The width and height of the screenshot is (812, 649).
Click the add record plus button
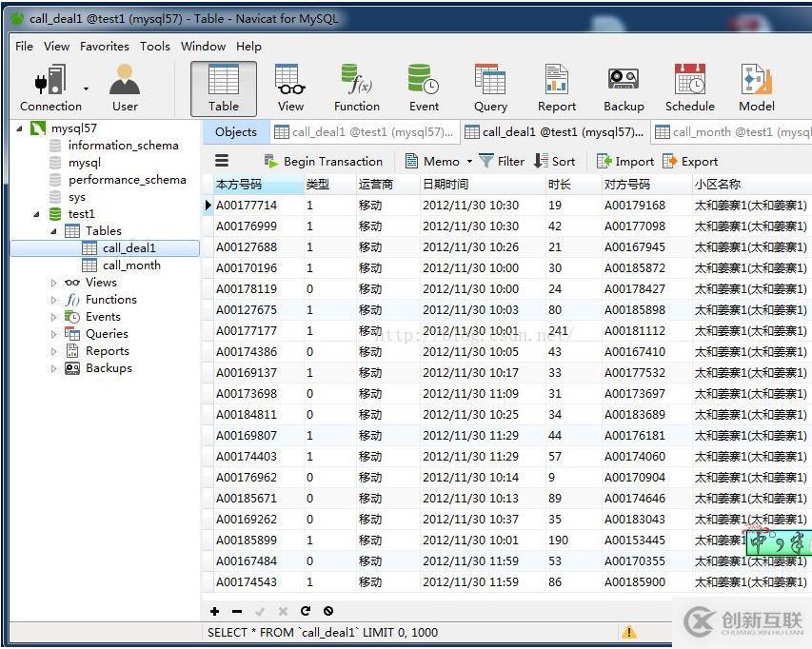coord(215,611)
